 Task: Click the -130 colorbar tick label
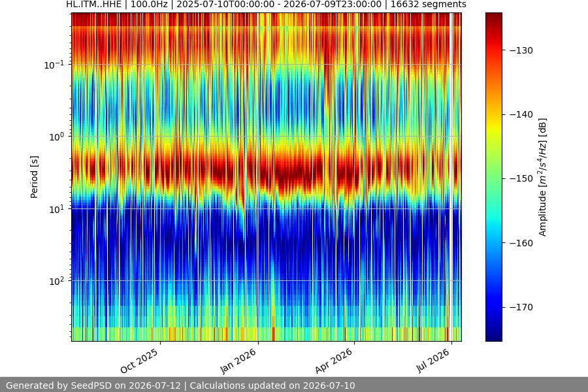[521, 50]
